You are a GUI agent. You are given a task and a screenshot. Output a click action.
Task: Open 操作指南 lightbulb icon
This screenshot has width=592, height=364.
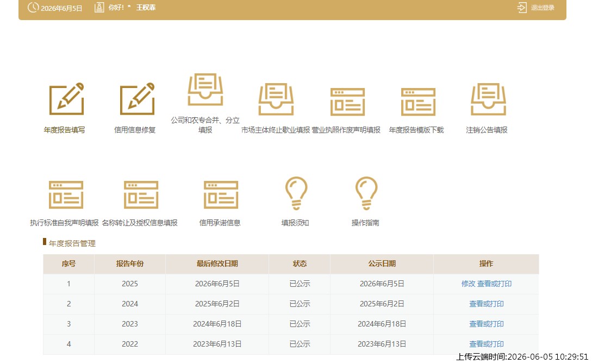click(x=366, y=193)
